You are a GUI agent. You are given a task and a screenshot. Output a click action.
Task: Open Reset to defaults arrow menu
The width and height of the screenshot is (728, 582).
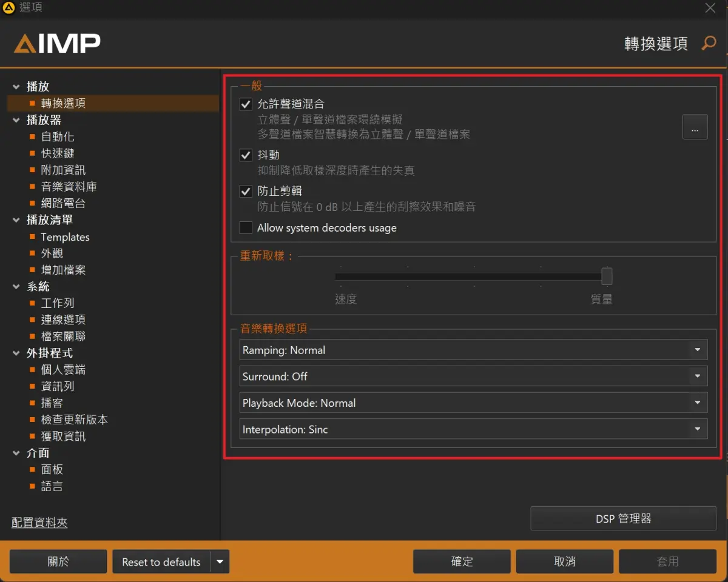tap(220, 562)
